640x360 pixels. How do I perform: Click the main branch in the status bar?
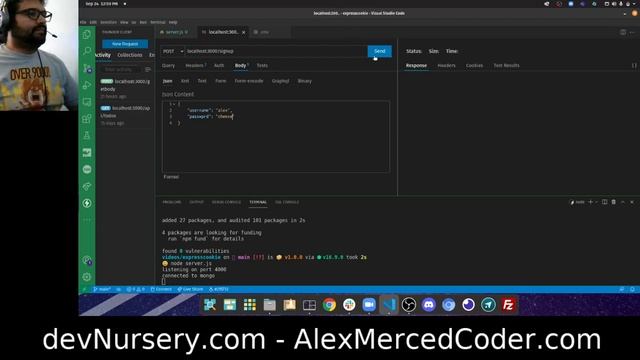(102, 289)
